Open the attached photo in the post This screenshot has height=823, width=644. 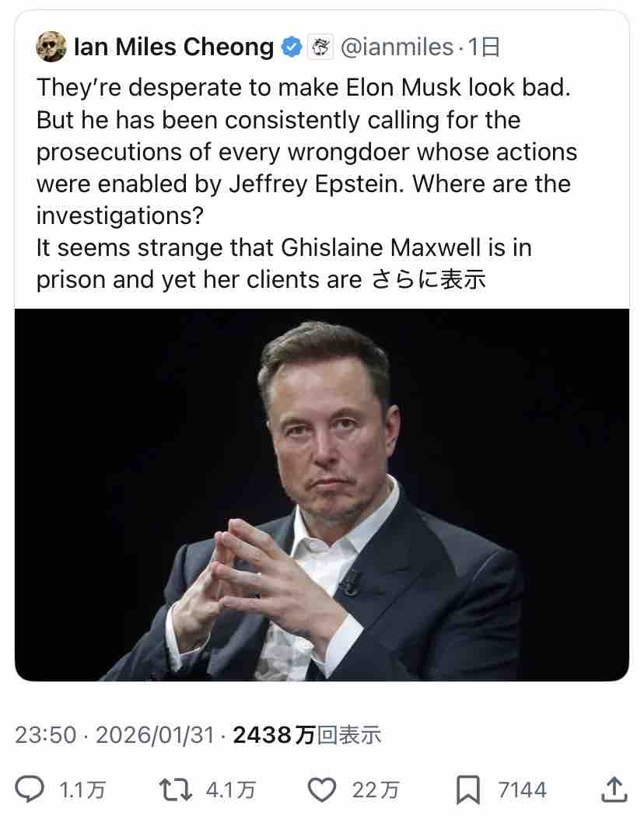321,494
